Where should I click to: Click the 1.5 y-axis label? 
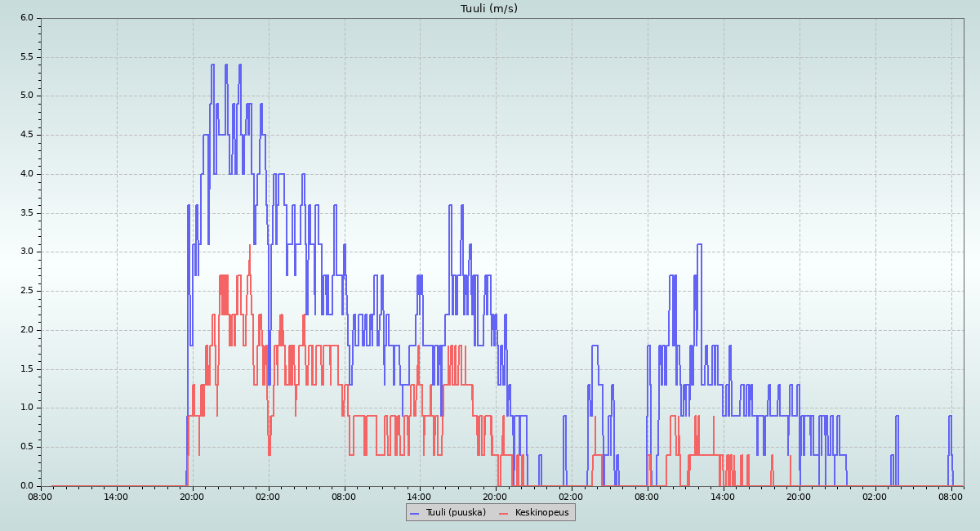tap(26, 368)
